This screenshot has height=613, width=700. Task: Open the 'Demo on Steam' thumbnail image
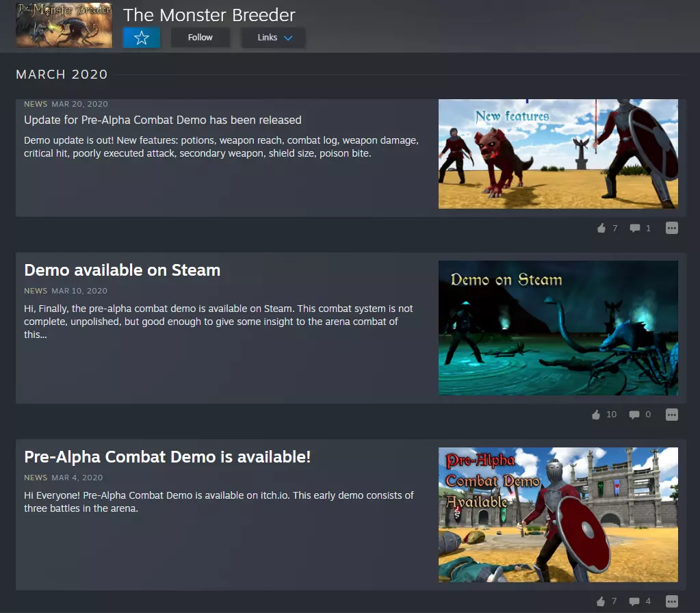558,328
